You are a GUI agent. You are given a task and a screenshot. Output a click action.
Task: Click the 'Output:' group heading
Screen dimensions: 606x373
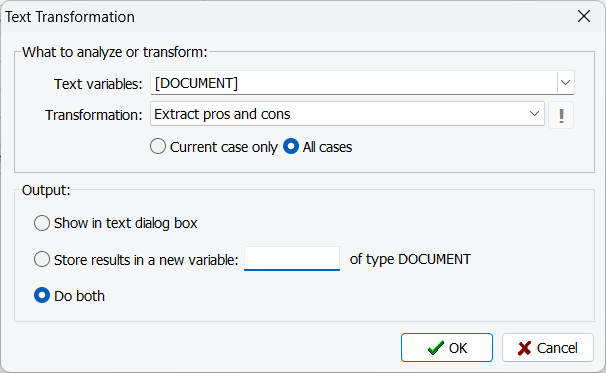pyautogui.click(x=46, y=190)
